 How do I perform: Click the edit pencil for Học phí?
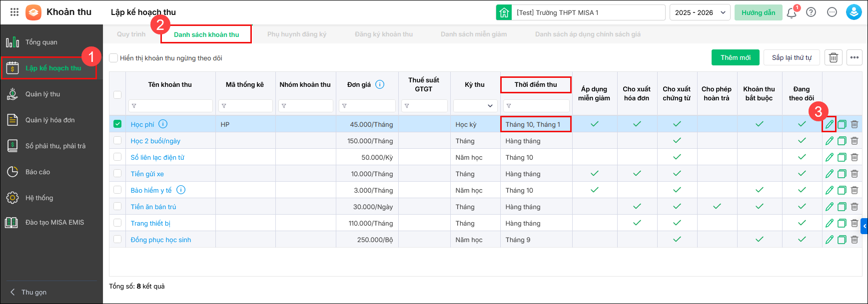click(830, 124)
